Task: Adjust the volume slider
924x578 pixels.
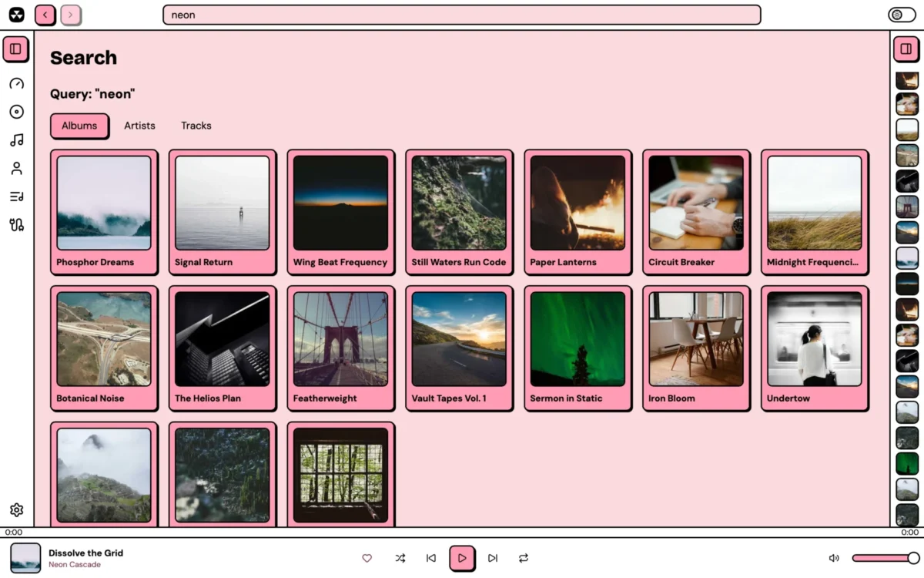Action: pos(885,558)
